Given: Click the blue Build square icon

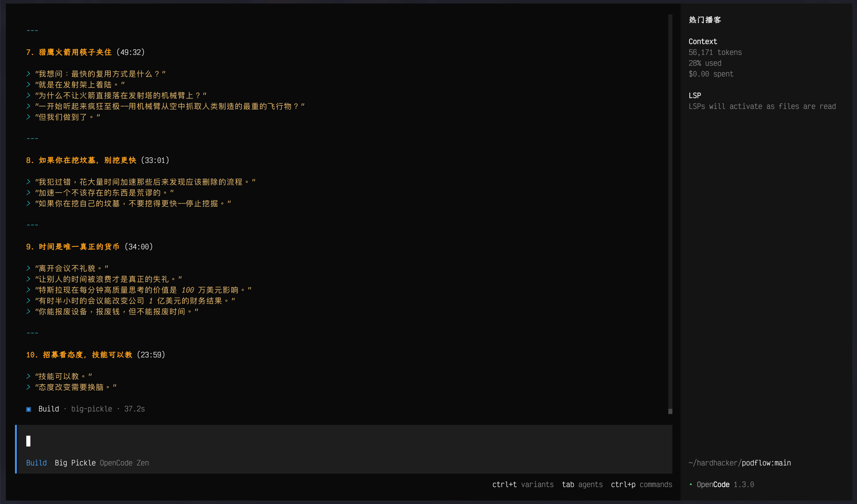Looking at the screenshot, I should click(29, 409).
